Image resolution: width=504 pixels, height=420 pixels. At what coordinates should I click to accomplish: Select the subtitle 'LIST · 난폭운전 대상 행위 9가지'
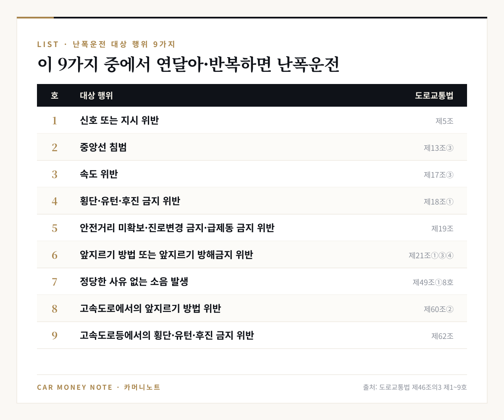[x=106, y=44]
